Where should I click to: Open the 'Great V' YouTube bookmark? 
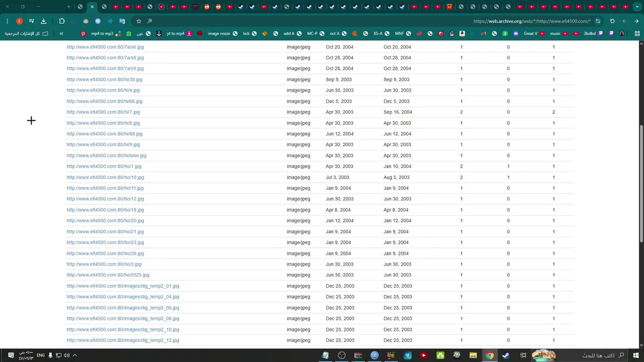[534, 34]
